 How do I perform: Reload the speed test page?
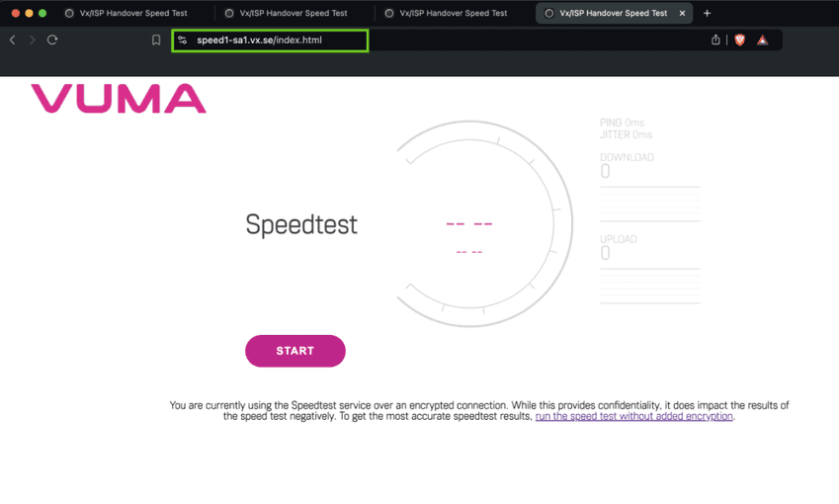[x=52, y=41]
